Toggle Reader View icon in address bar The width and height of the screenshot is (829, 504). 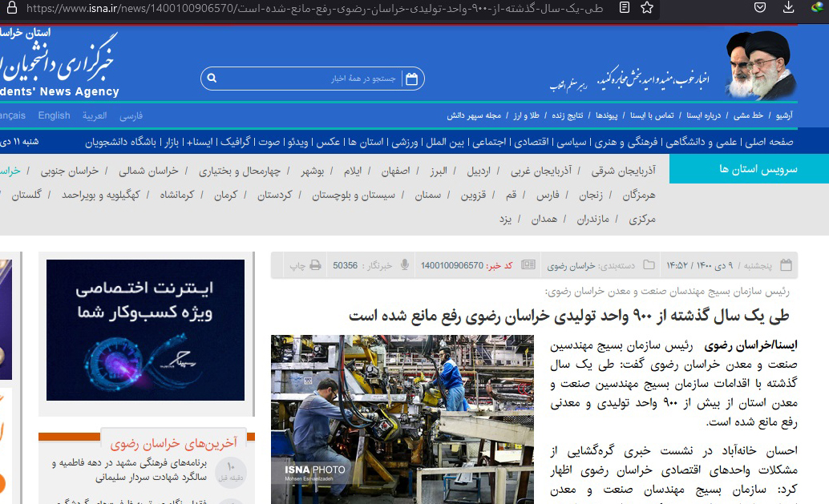[625, 9]
